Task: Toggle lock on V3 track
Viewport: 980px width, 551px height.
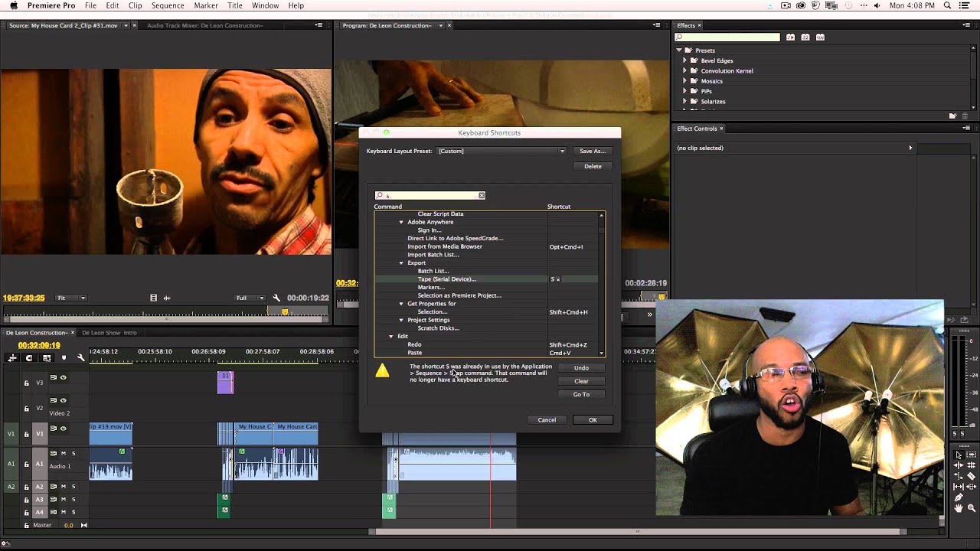Action: 26,383
